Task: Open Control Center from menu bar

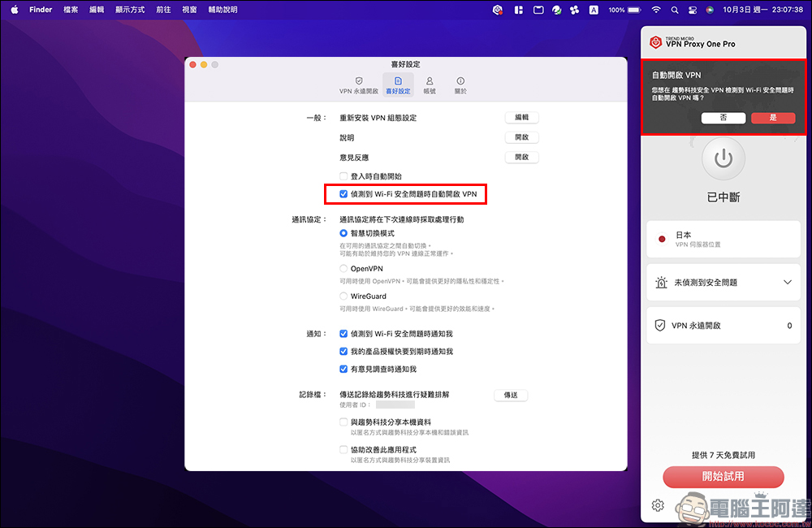Action: (x=693, y=10)
